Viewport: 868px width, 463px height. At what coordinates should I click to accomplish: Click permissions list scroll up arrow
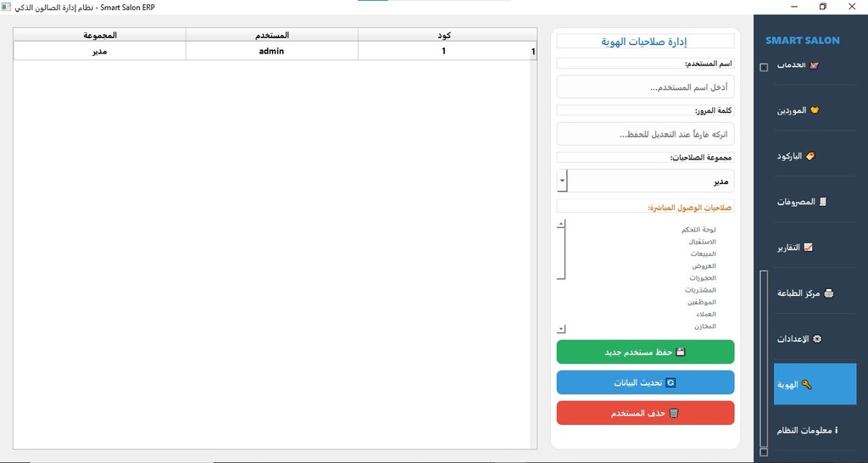click(x=561, y=224)
